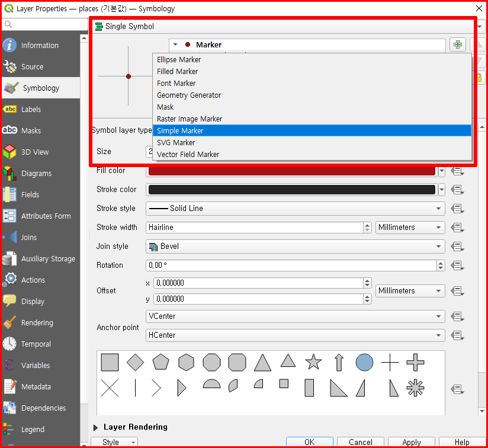Open the Style menu button
The image size is (488, 448).
114,442
